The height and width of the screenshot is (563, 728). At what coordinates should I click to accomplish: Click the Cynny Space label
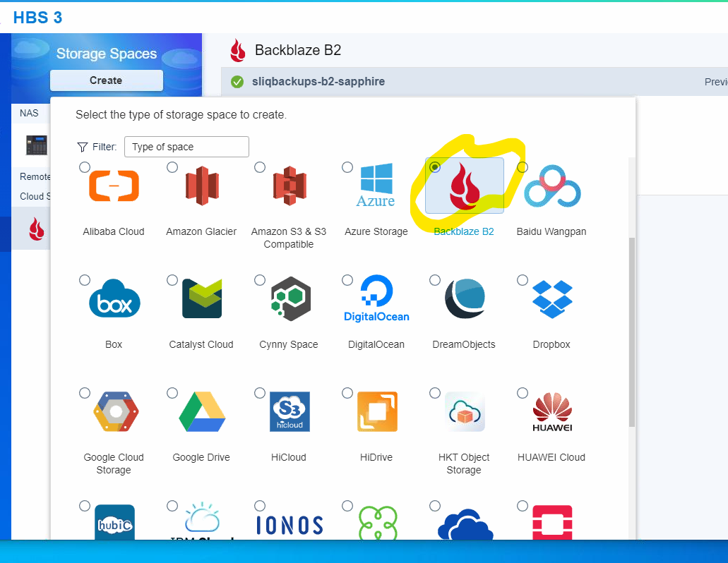coord(289,344)
